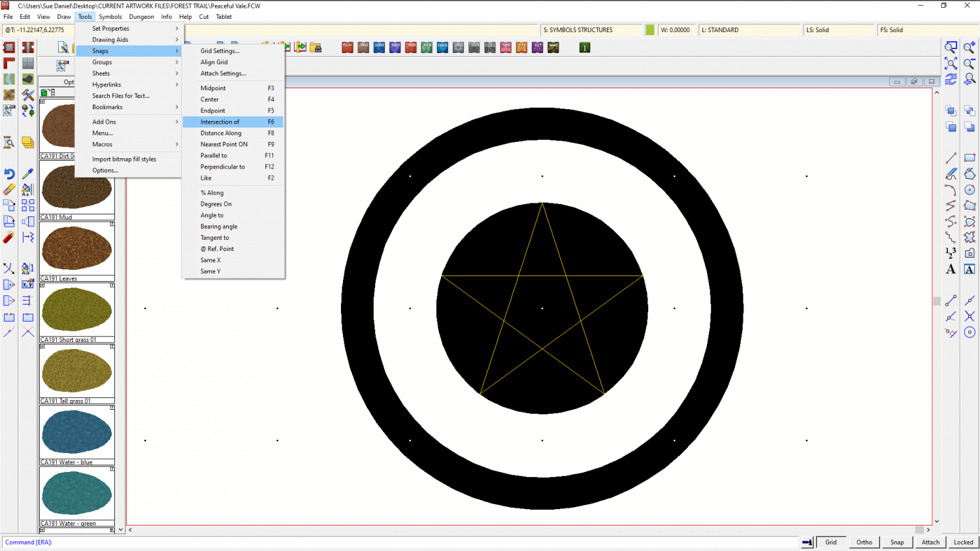The image size is (980, 551).
Task: Click the Zoom Out magnifier icon
Action: pos(970,63)
